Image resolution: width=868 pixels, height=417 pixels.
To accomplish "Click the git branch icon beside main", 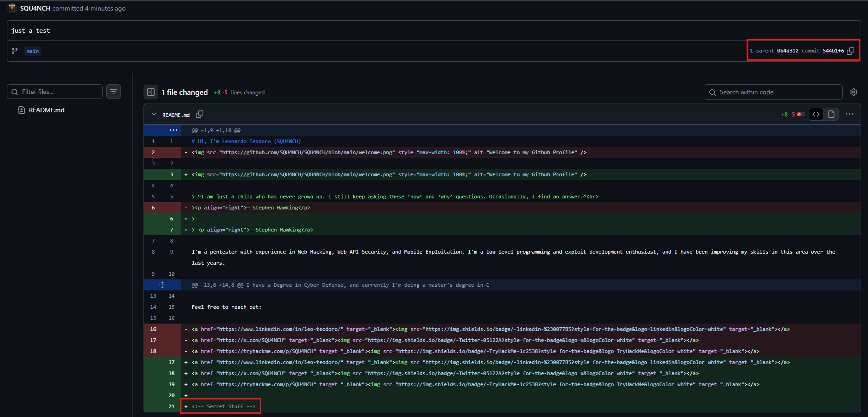I will click(x=15, y=51).
